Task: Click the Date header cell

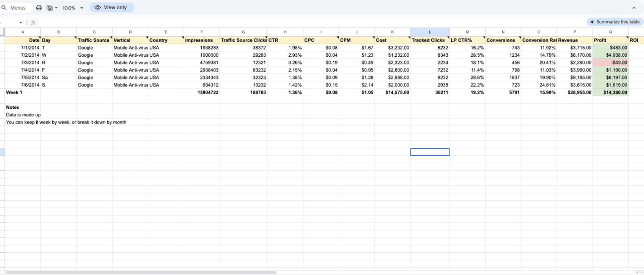Action: pos(23,40)
